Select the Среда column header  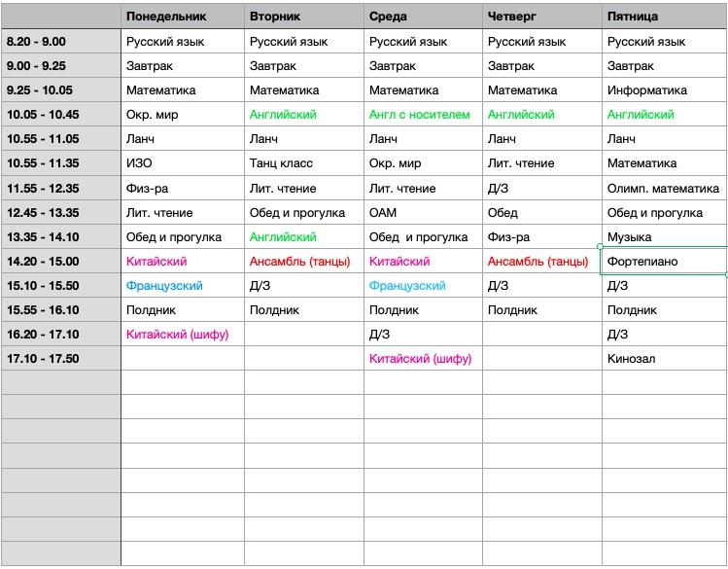pos(423,17)
